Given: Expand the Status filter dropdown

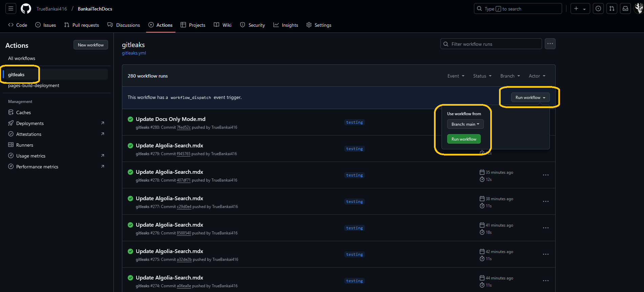Looking at the screenshot, I should pyautogui.click(x=482, y=76).
